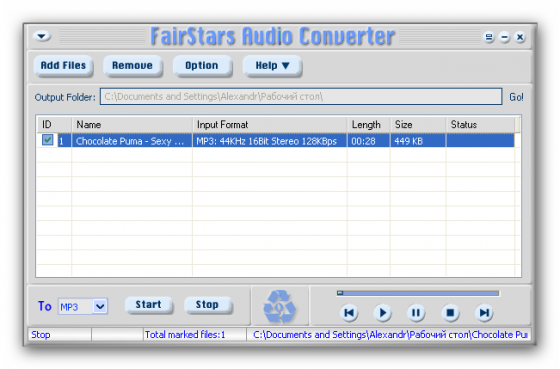The height and width of the screenshot is (369, 560).
Task: Click Add Files button
Action: pos(63,66)
